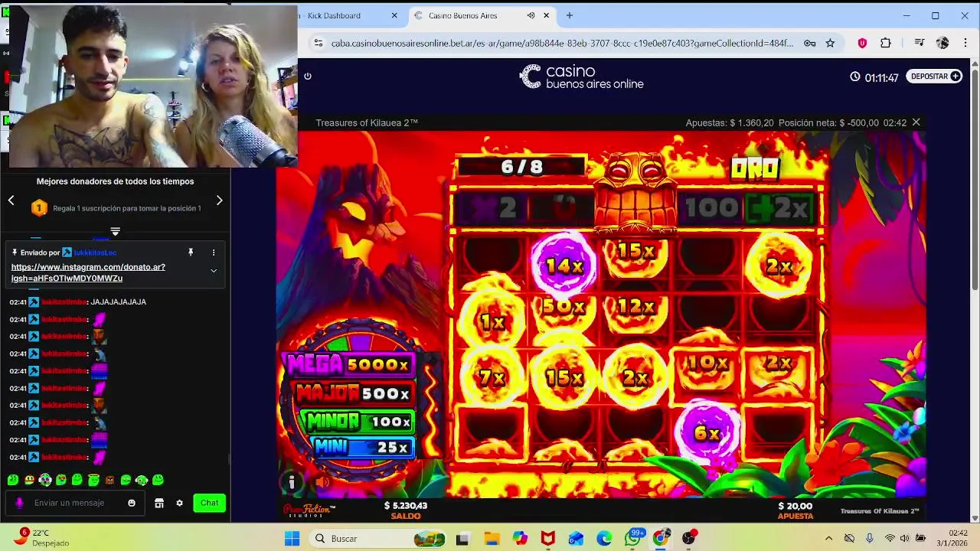Screen dimensions: 980x551
Task: Open the taskbar volume control
Action: click(904, 539)
